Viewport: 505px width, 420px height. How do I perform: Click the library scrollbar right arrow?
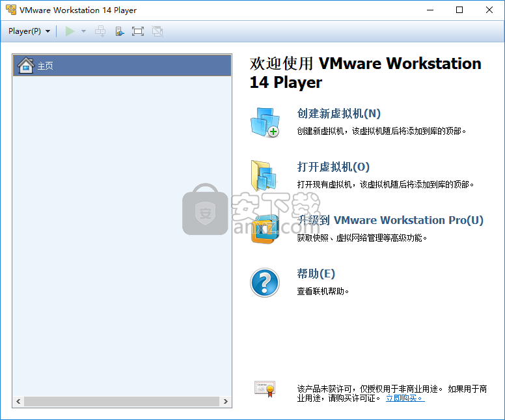pyautogui.click(x=225, y=401)
